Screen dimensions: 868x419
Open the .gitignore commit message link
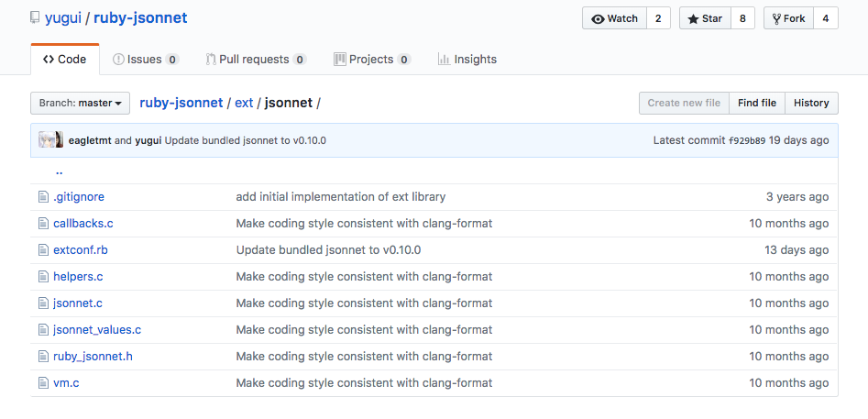point(340,197)
